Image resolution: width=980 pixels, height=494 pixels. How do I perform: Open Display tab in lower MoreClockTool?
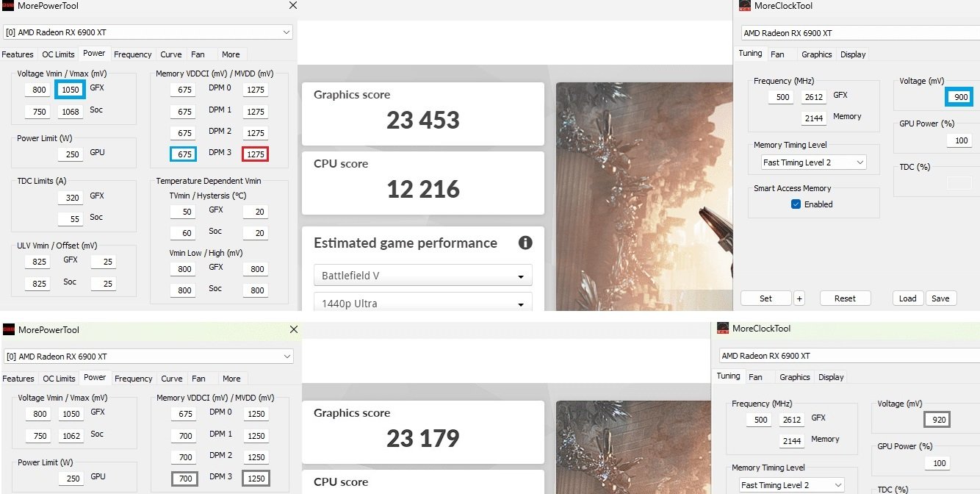(831, 377)
